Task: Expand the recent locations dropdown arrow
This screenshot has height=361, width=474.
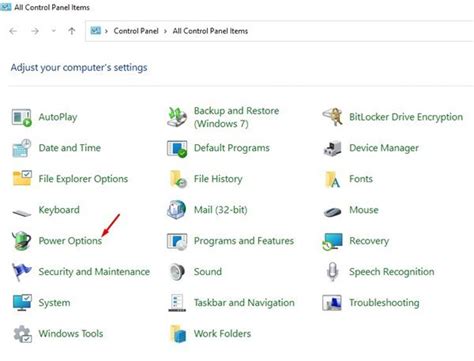Action: pyautogui.click(x=53, y=31)
